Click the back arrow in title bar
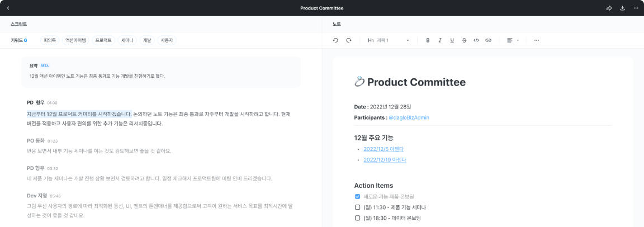644x227 pixels. click(x=8, y=8)
